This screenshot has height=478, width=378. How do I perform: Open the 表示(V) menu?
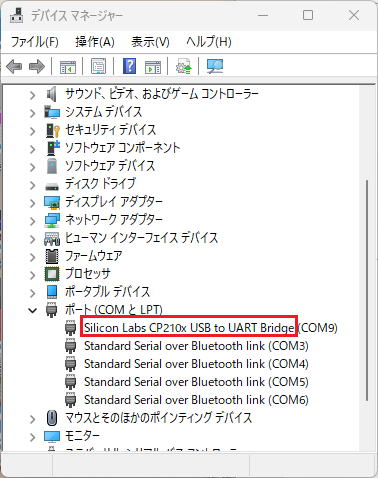pyautogui.click(x=150, y=42)
